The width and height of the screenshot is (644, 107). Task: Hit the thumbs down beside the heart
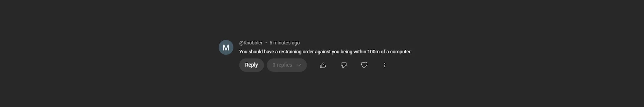pos(343,65)
